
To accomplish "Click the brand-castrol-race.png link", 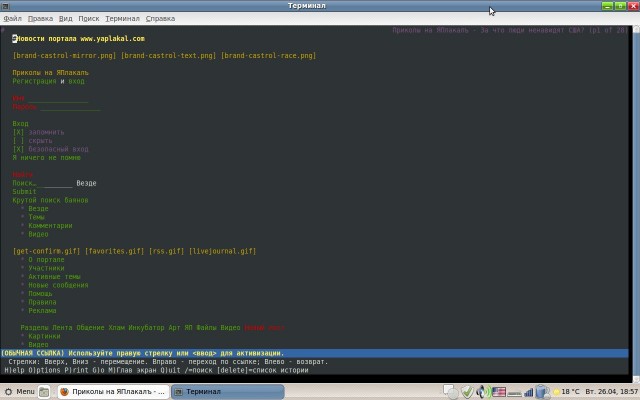I will 269,56.
